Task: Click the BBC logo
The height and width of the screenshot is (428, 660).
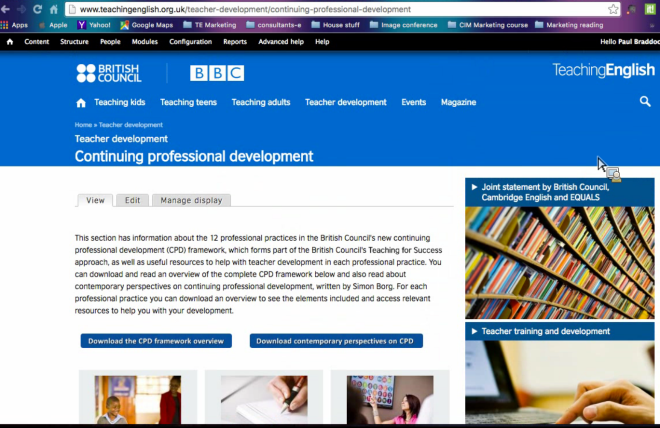Action: tap(217, 73)
